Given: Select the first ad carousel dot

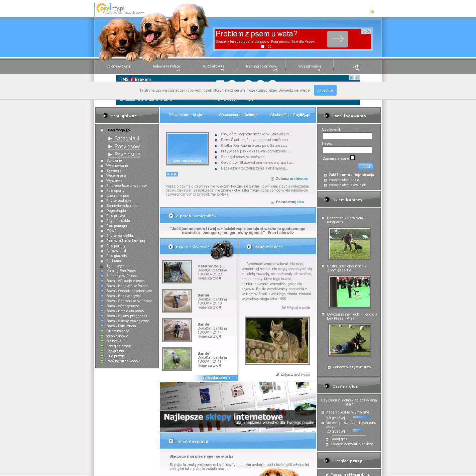Looking at the screenshot, I should point(263,46).
